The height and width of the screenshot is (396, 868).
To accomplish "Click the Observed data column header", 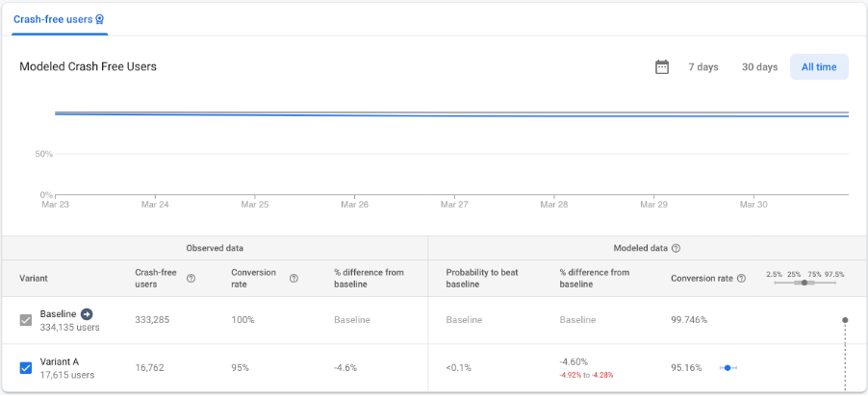I will tap(215, 248).
